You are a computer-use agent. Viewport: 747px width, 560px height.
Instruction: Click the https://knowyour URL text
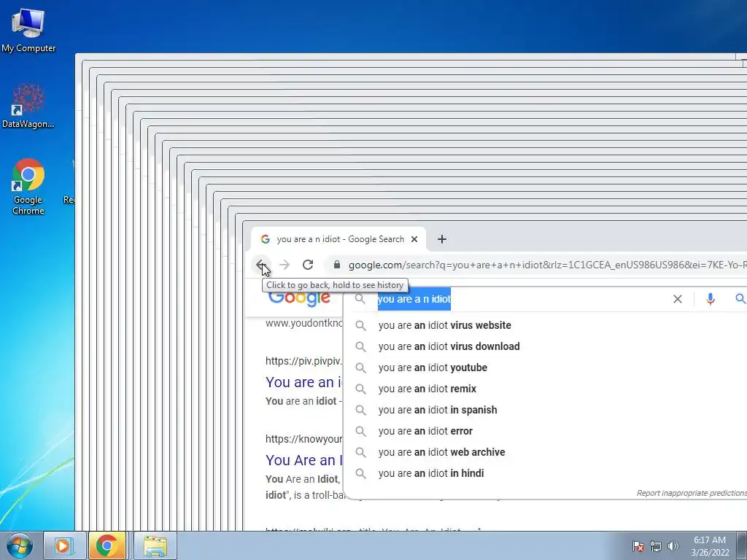(304, 439)
